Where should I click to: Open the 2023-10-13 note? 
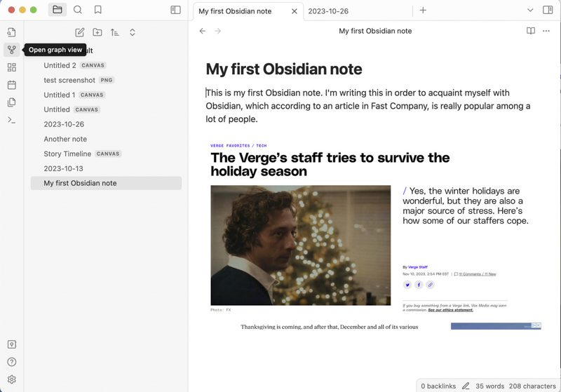106,168
